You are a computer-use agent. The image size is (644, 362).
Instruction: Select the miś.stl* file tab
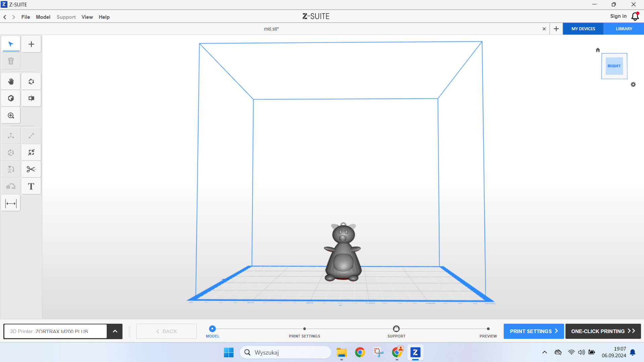pyautogui.click(x=271, y=29)
